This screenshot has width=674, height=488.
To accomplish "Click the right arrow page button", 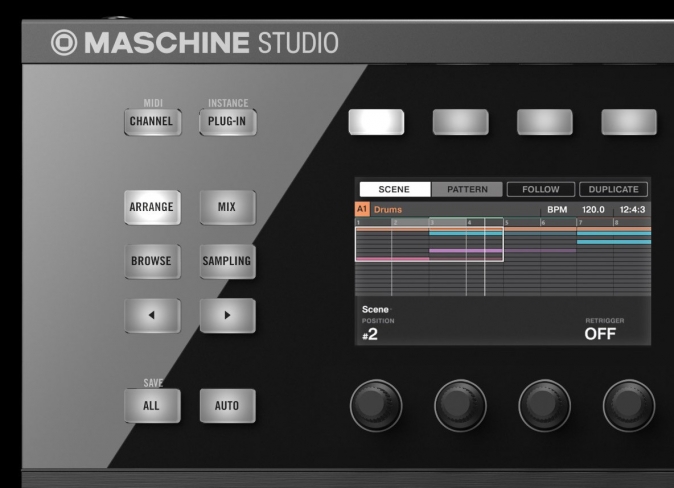I will coord(227,316).
